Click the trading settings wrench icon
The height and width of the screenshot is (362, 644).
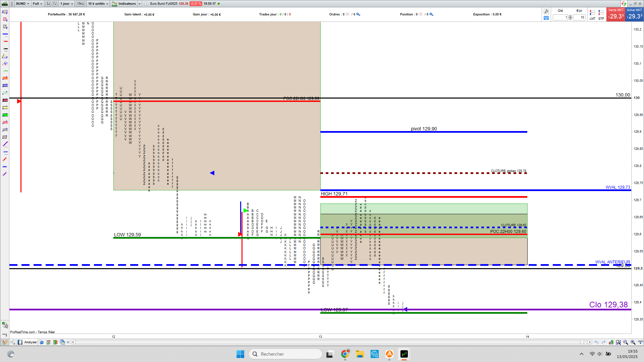(x=546, y=11)
